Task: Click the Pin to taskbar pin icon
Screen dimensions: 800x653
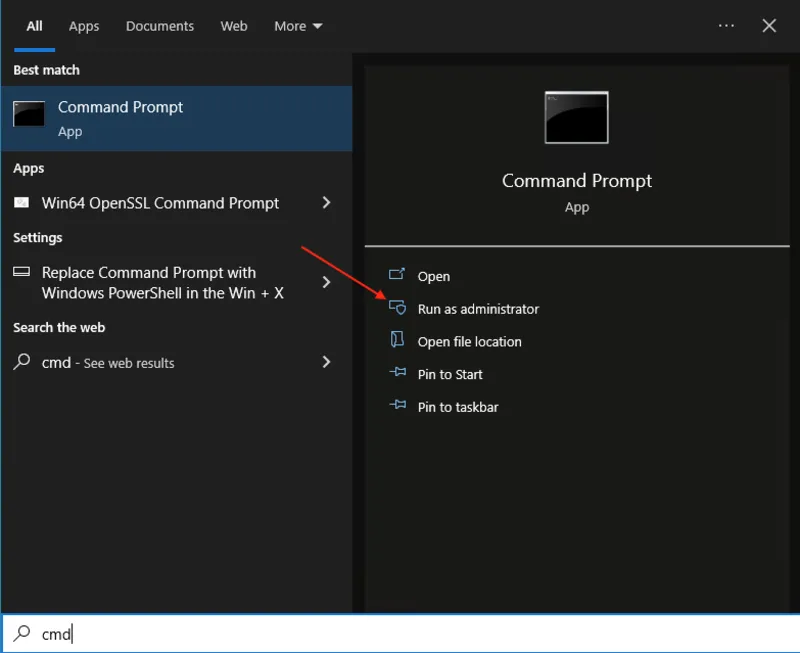Action: tap(397, 405)
